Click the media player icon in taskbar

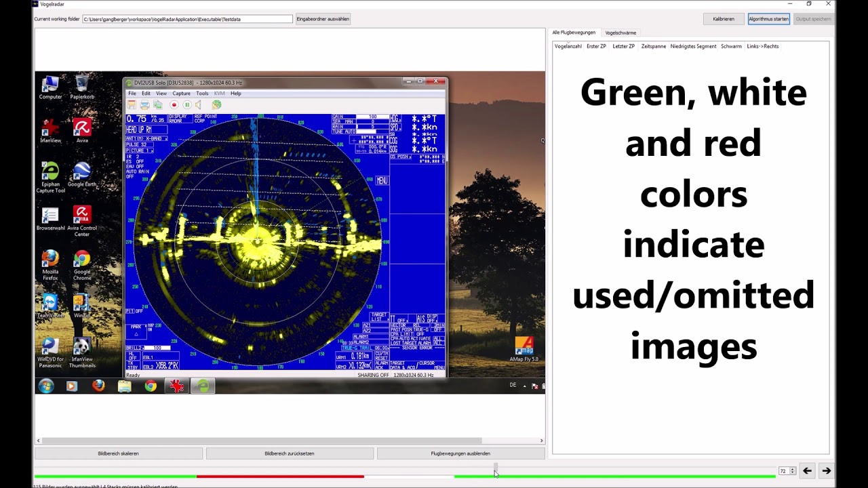point(72,386)
